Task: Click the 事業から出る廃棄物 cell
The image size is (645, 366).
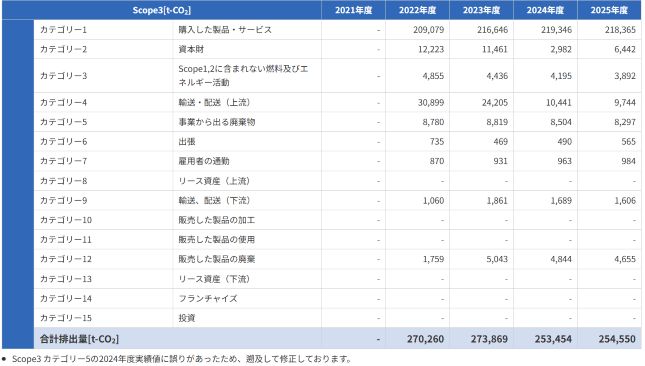Action: pyautogui.click(x=217, y=122)
